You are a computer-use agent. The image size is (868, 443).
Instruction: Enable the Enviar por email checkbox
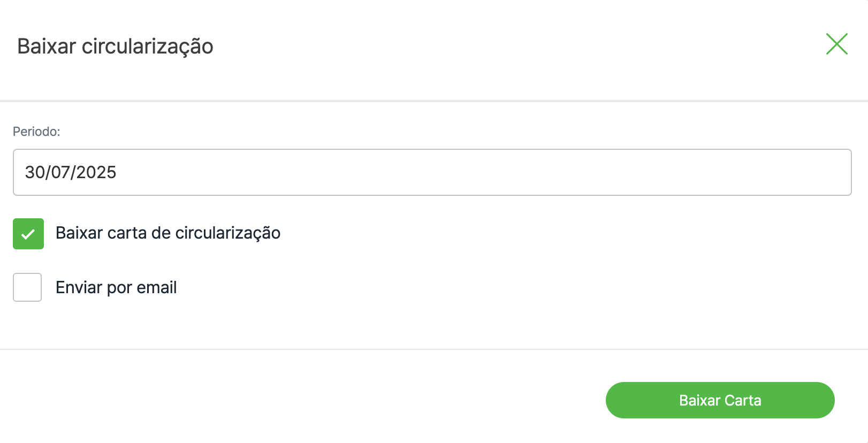pyautogui.click(x=27, y=287)
